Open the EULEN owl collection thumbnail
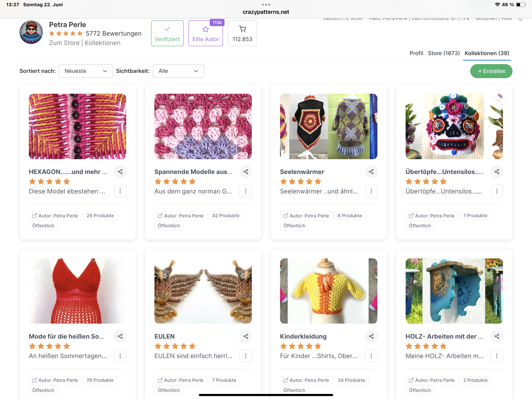The height and width of the screenshot is (399, 532). click(203, 291)
